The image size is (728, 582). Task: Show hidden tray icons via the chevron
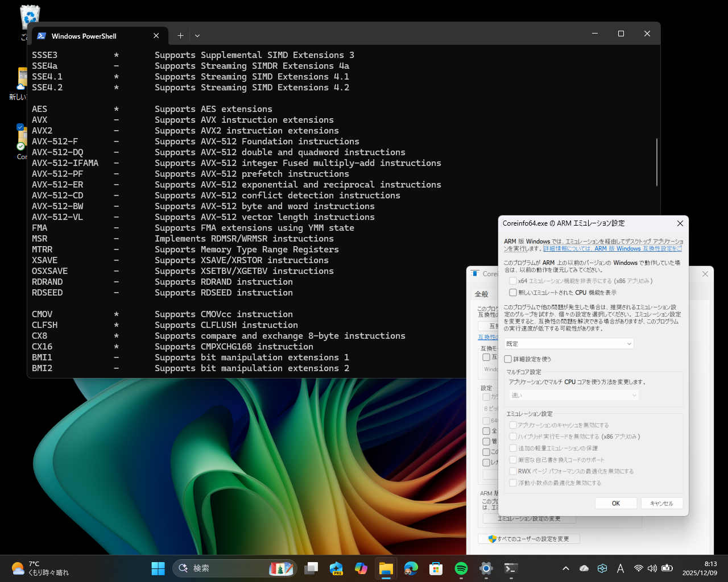pos(566,568)
